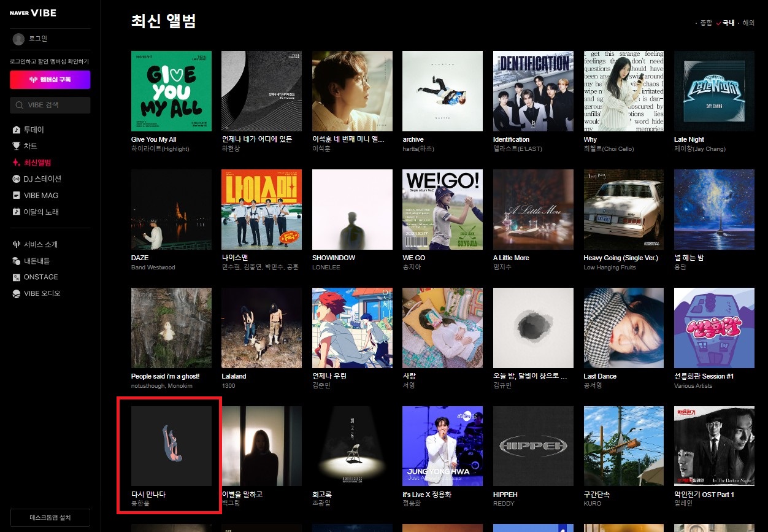
Task: Open artist 하이라이트(Highlight)
Action: click(160, 149)
